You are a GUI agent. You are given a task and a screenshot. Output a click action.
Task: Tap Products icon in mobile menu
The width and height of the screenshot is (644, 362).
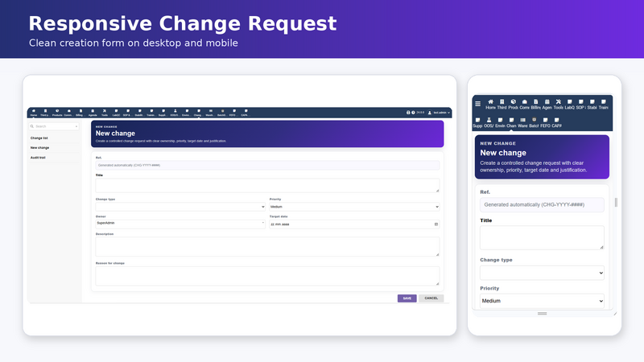point(513,101)
